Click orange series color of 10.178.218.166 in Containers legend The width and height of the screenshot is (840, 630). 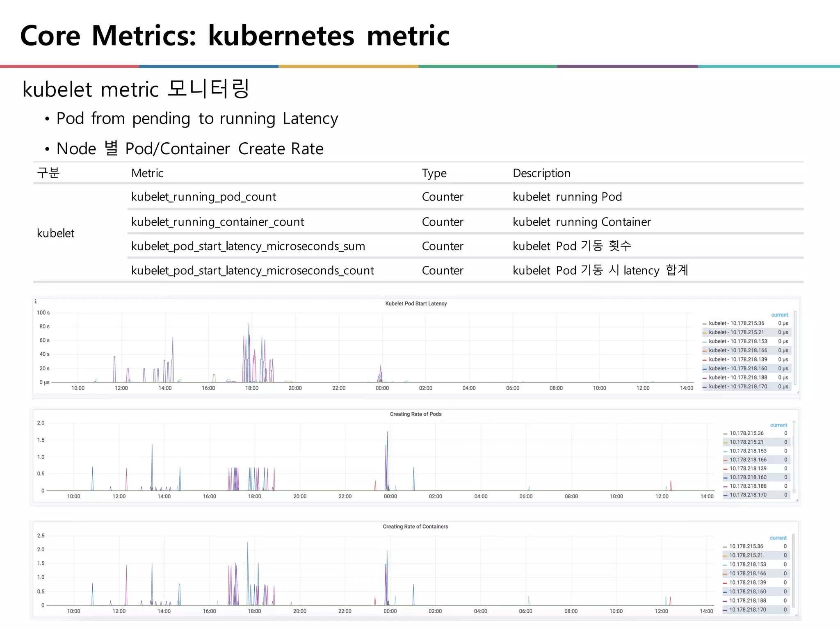(725, 574)
